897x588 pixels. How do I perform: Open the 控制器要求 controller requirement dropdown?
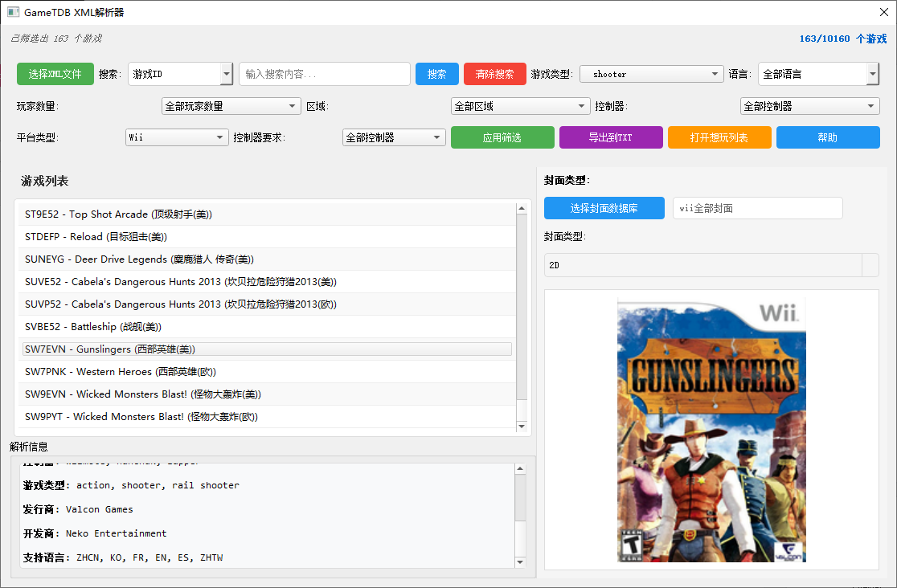pos(394,137)
